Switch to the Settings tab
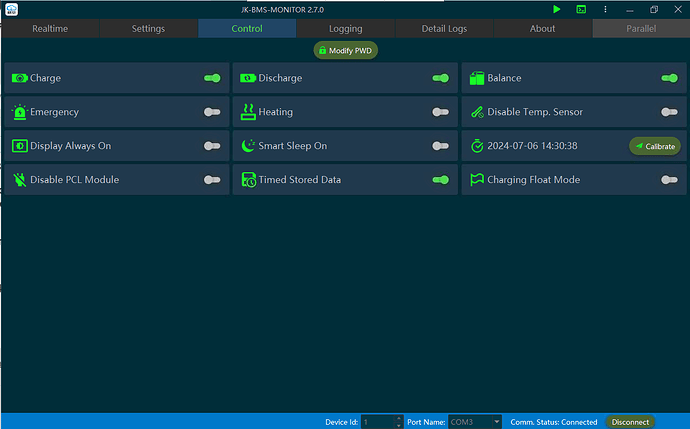 [x=148, y=29]
